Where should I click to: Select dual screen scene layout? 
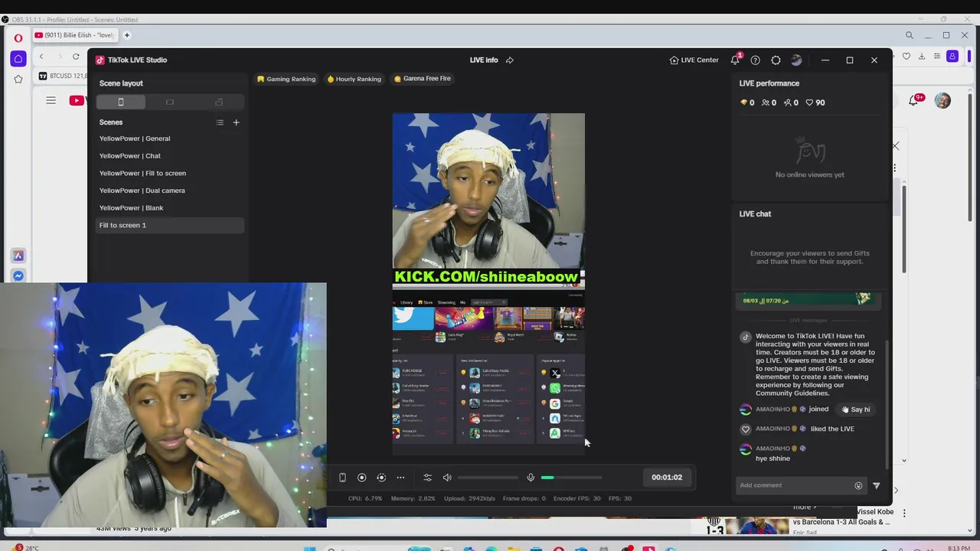pyautogui.click(x=219, y=102)
